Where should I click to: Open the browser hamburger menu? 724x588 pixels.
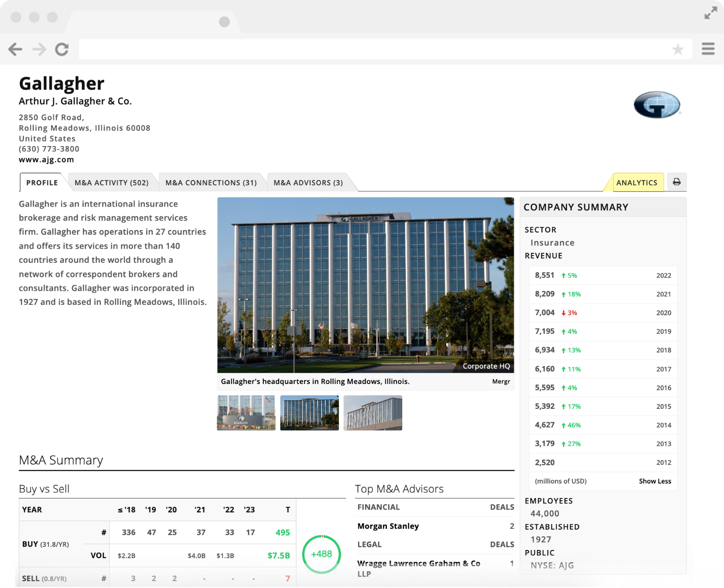[x=708, y=49]
